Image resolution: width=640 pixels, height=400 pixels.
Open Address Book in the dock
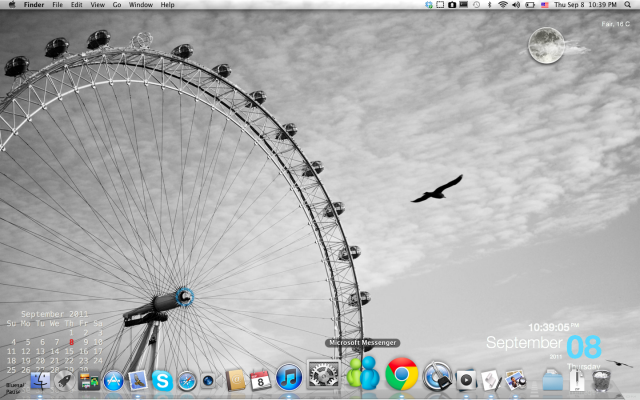235,380
